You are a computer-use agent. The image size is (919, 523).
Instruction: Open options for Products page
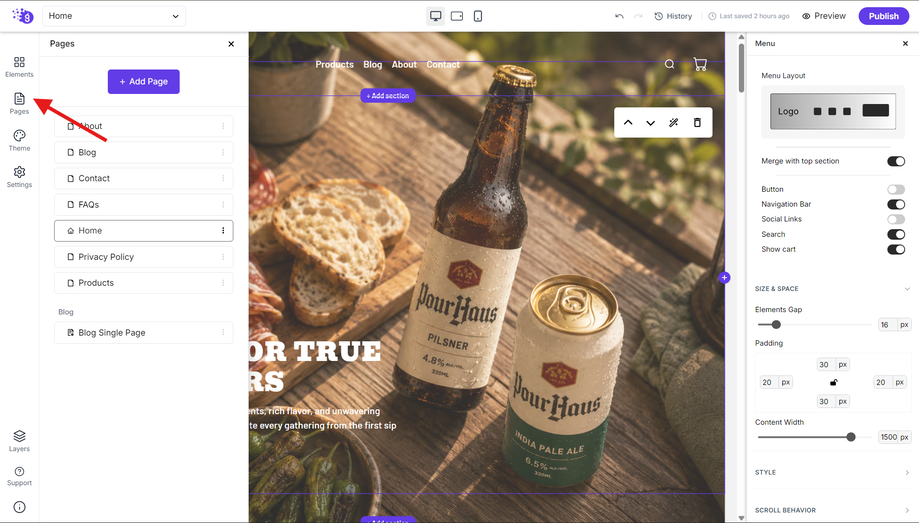point(223,283)
